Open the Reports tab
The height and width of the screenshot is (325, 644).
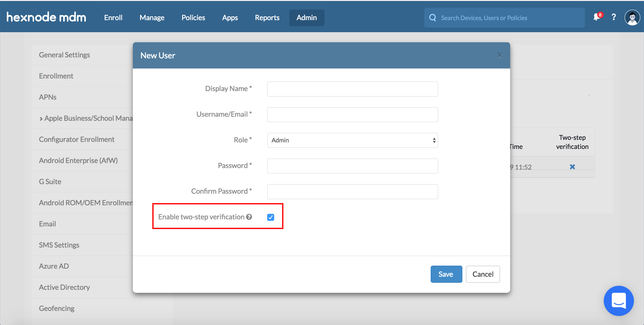pyautogui.click(x=267, y=18)
